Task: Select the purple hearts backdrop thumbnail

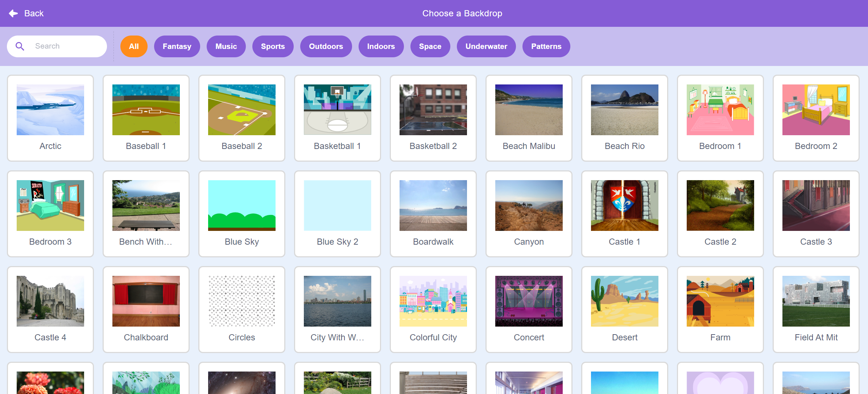Action: (720, 382)
